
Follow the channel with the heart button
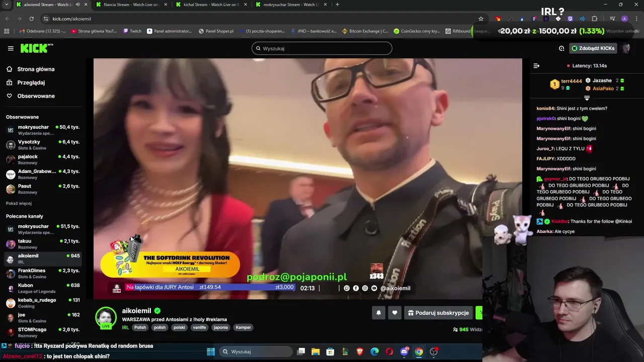point(394,313)
